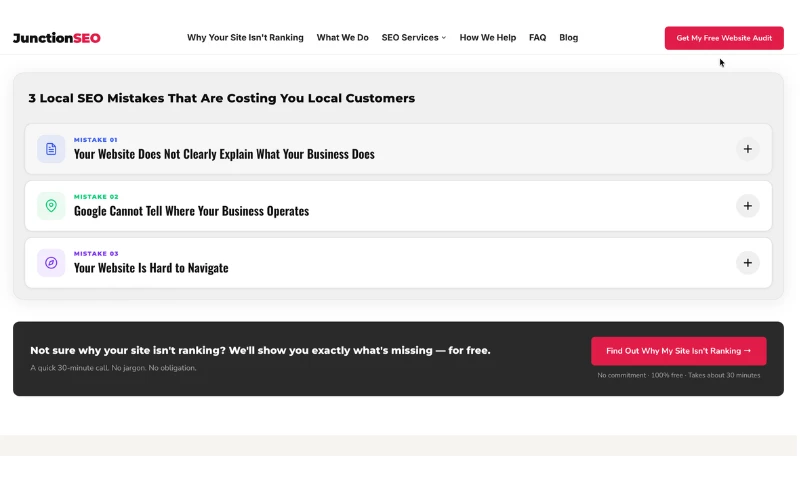Visit the Blog page
This screenshot has height=480, width=800.
[568, 38]
